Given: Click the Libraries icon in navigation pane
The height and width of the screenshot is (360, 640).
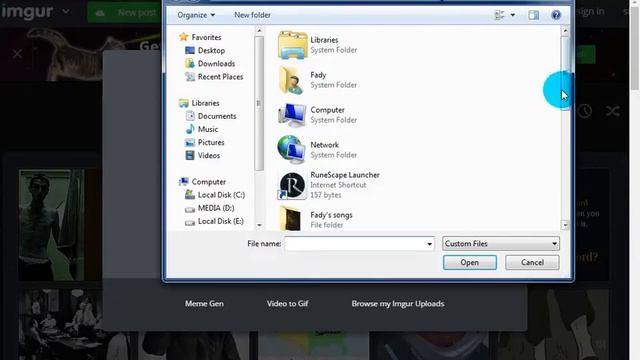Looking at the screenshot, I should (x=184, y=103).
